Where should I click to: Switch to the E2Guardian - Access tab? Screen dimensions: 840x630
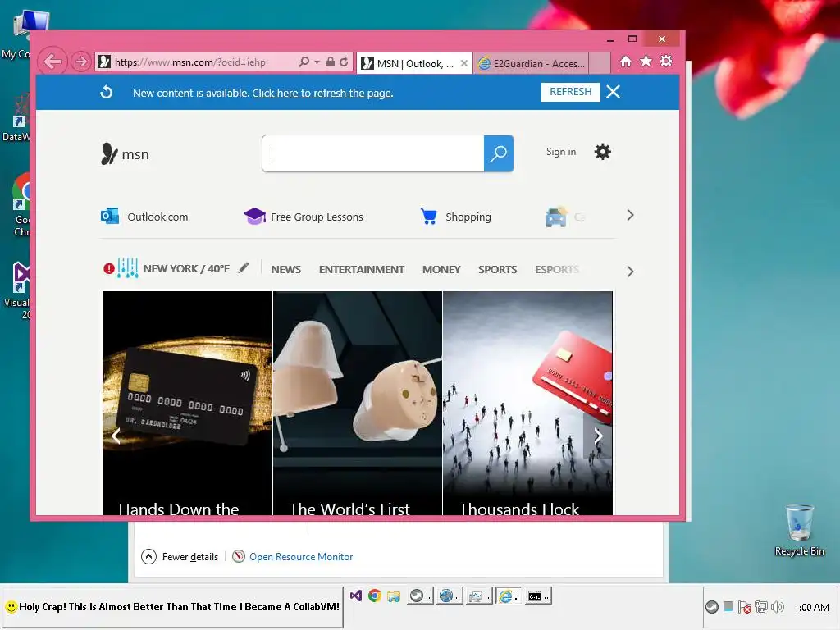(x=531, y=64)
